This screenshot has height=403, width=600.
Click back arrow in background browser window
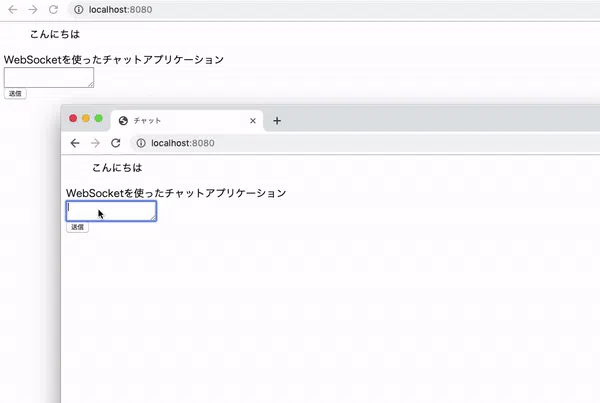[x=13, y=10]
